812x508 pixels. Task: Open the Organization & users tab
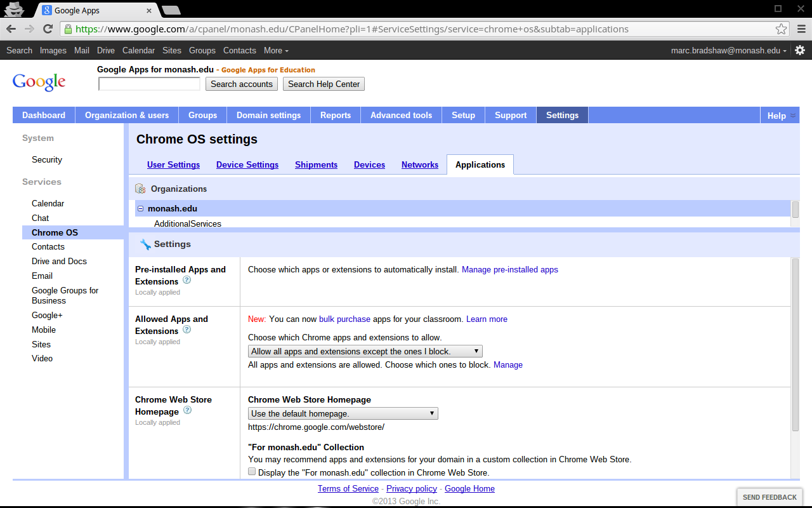point(127,115)
